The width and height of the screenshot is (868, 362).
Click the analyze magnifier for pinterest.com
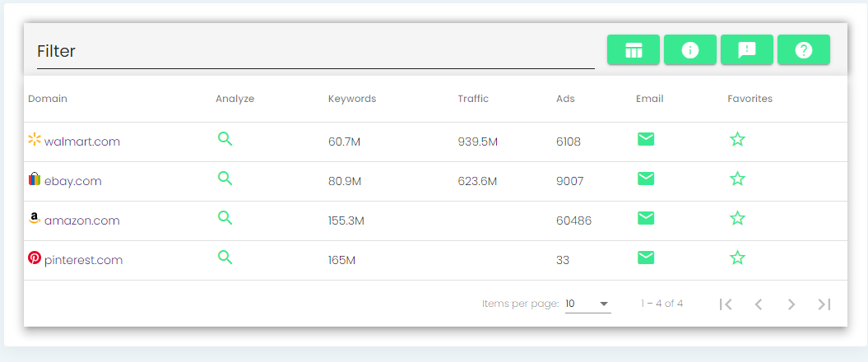click(225, 258)
